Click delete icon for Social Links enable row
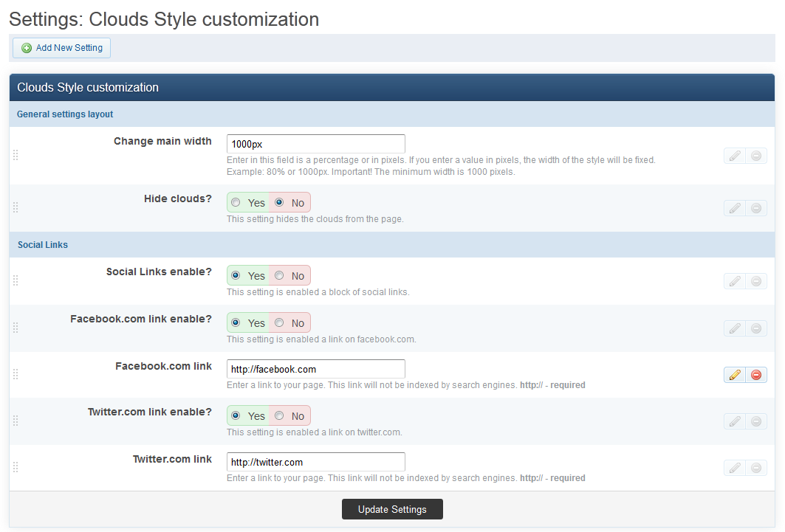Image resolution: width=785 pixels, height=532 pixels. pos(756,280)
